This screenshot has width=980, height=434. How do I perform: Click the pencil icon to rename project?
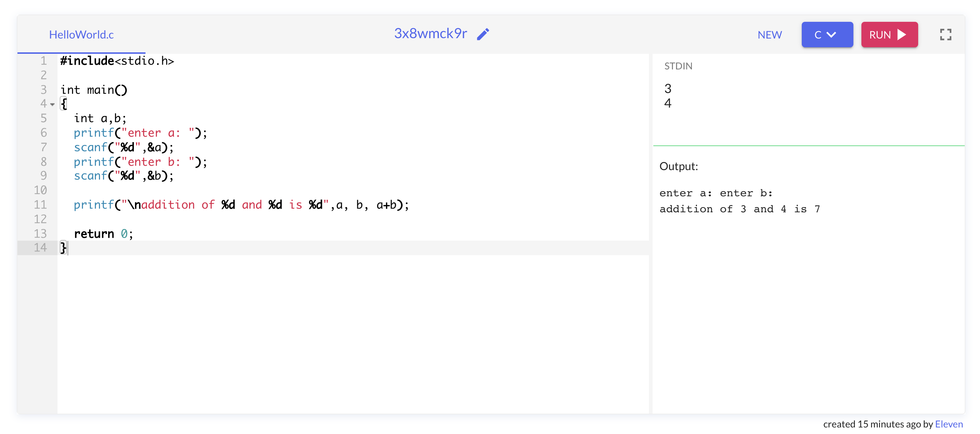coord(483,34)
